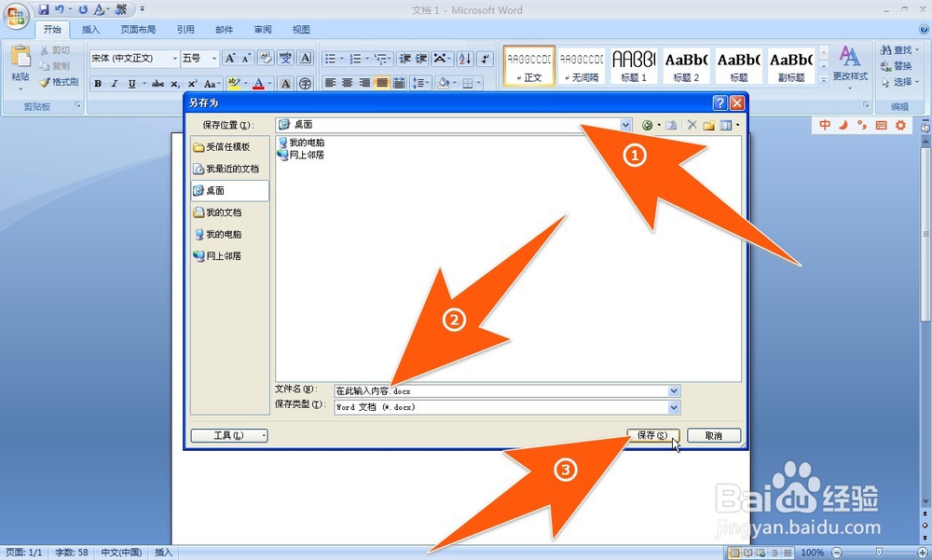Image resolution: width=932 pixels, height=560 pixels.
Task: Click the Cut (剪切) command
Action: pyautogui.click(x=55, y=50)
